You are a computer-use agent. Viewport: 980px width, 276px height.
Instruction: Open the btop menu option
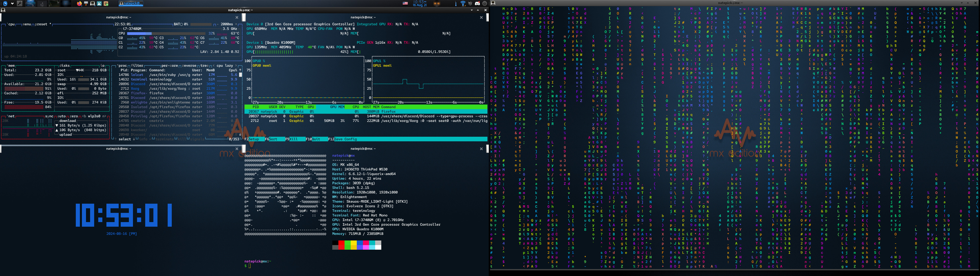coord(27,24)
